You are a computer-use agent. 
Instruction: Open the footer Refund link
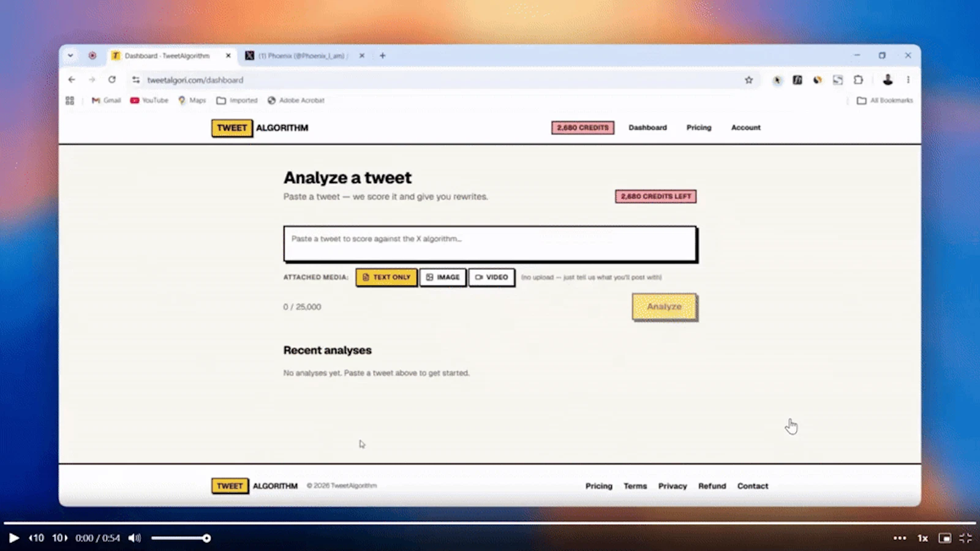(x=712, y=486)
